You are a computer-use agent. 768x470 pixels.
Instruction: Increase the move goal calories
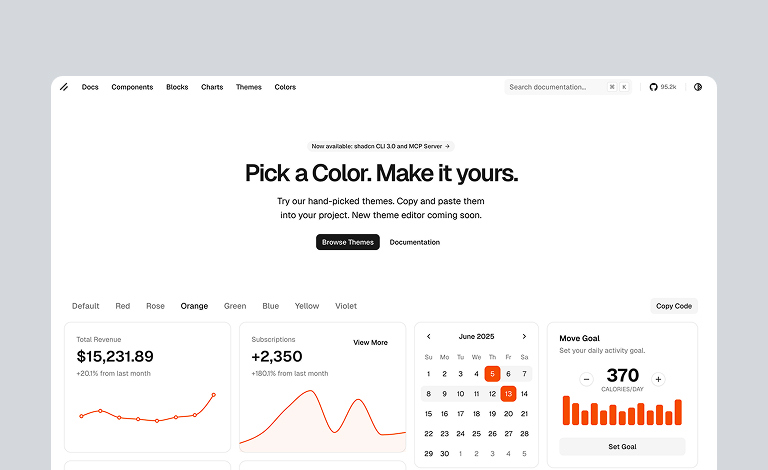(x=658, y=379)
